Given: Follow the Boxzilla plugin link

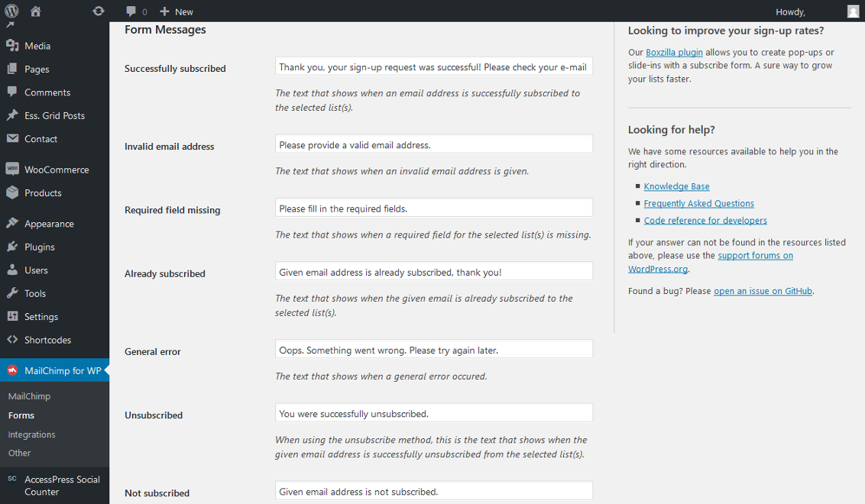Looking at the screenshot, I should [x=674, y=53].
